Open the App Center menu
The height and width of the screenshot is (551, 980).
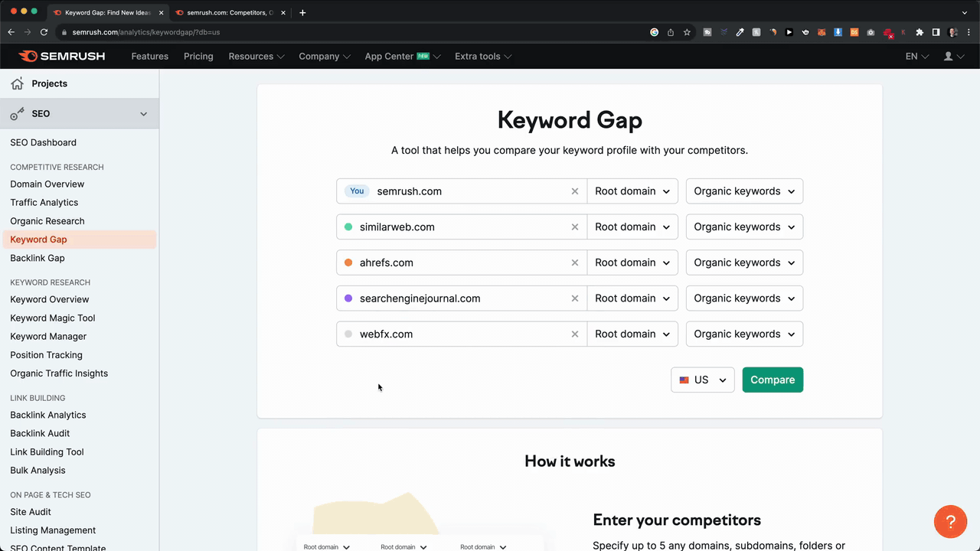pyautogui.click(x=403, y=57)
